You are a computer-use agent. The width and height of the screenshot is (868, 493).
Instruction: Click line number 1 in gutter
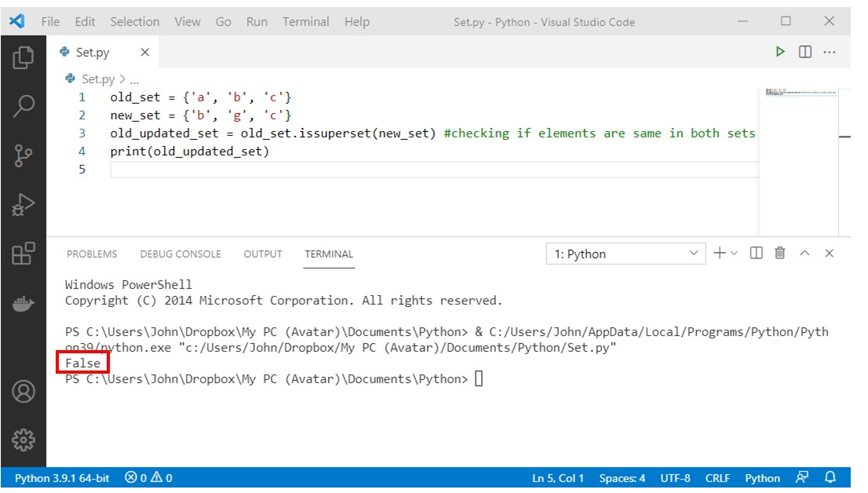82,97
